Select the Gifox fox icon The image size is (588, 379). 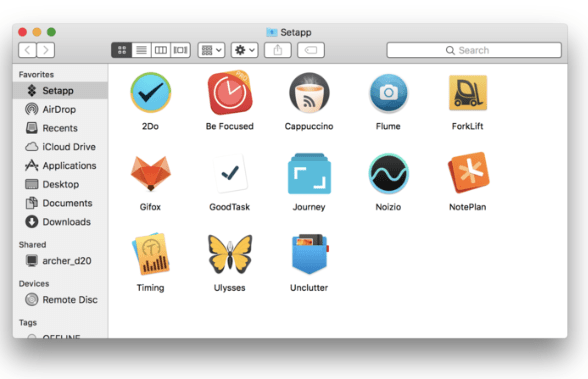click(x=150, y=174)
